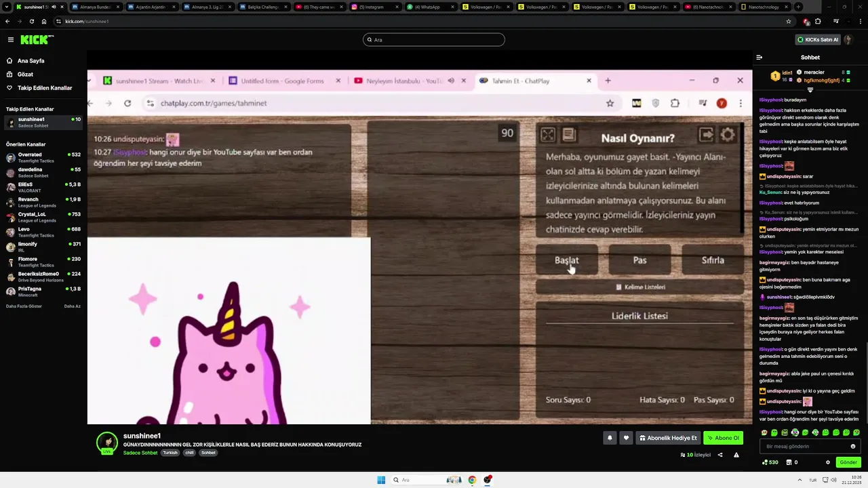
Task: Click Daha Az to show fewer channels
Action: coord(73,306)
